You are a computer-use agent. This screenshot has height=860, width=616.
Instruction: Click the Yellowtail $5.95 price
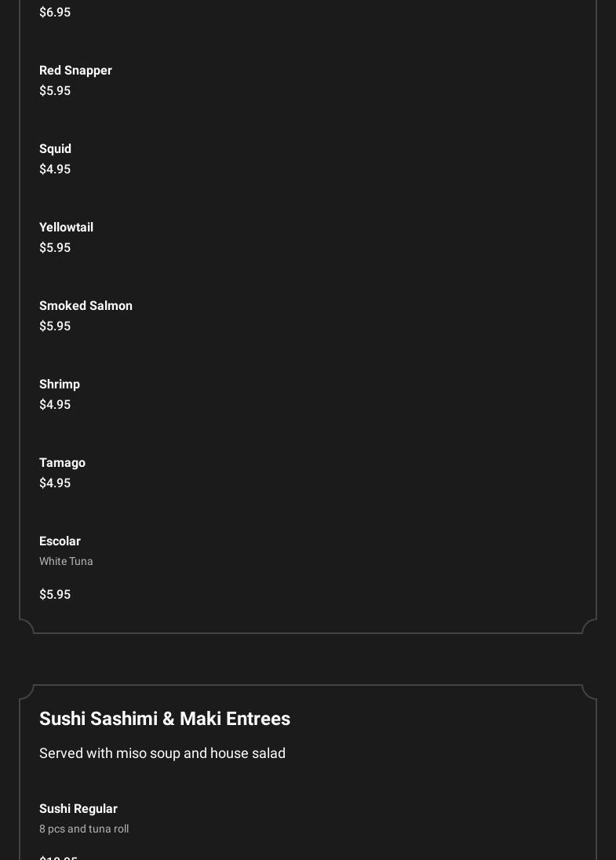[x=55, y=248]
